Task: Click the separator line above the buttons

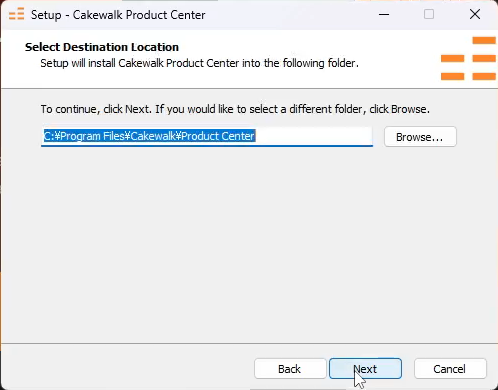Action: [249, 343]
